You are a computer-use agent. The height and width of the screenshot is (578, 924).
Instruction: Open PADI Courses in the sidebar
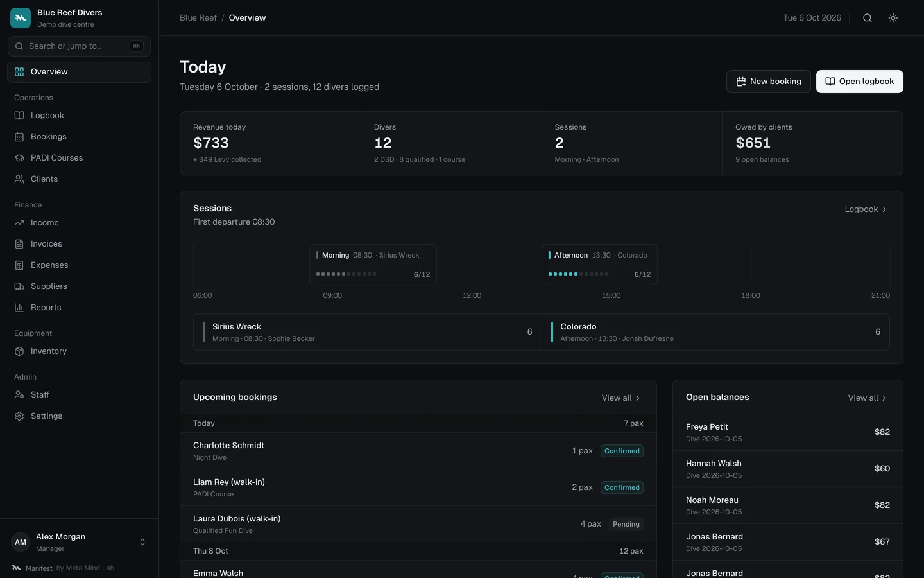79,158
